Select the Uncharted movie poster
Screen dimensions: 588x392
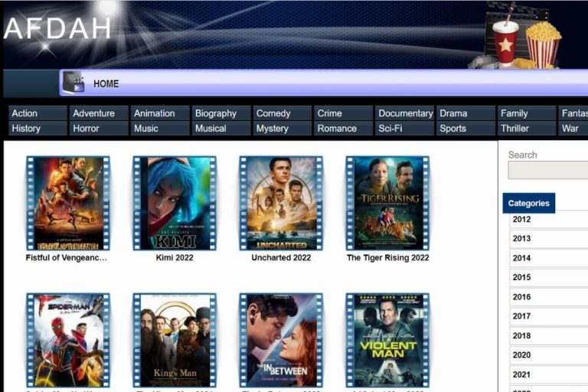(281, 203)
